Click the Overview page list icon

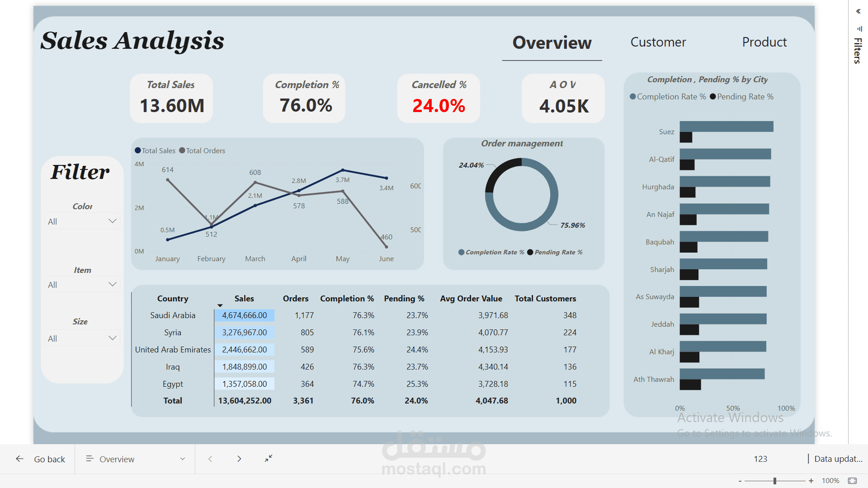90,459
